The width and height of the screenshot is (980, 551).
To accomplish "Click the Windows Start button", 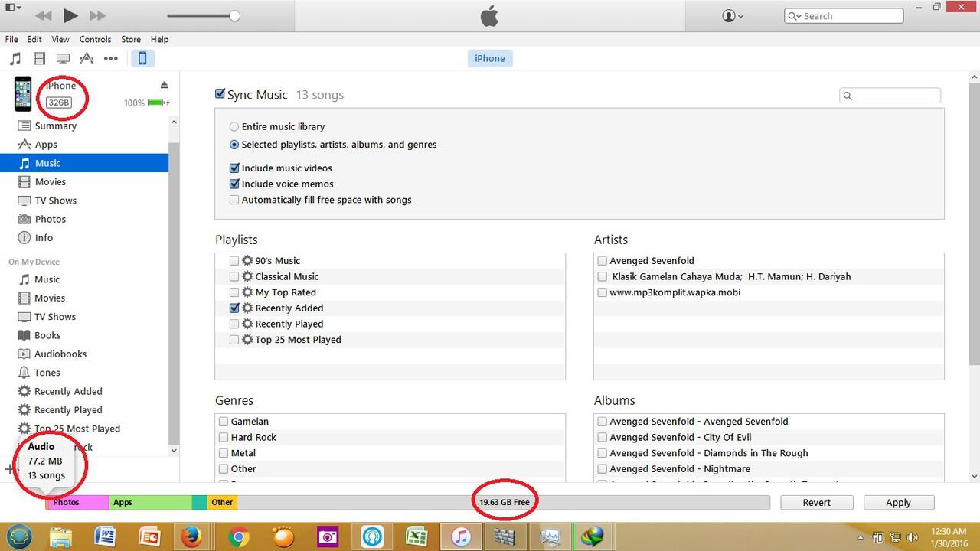I will pyautogui.click(x=19, y=536).
